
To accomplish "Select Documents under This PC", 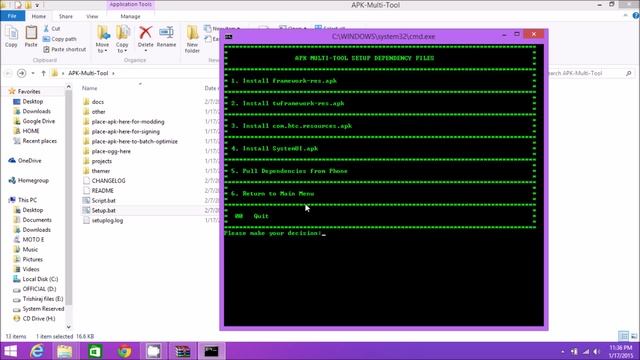I will (37, 220).
